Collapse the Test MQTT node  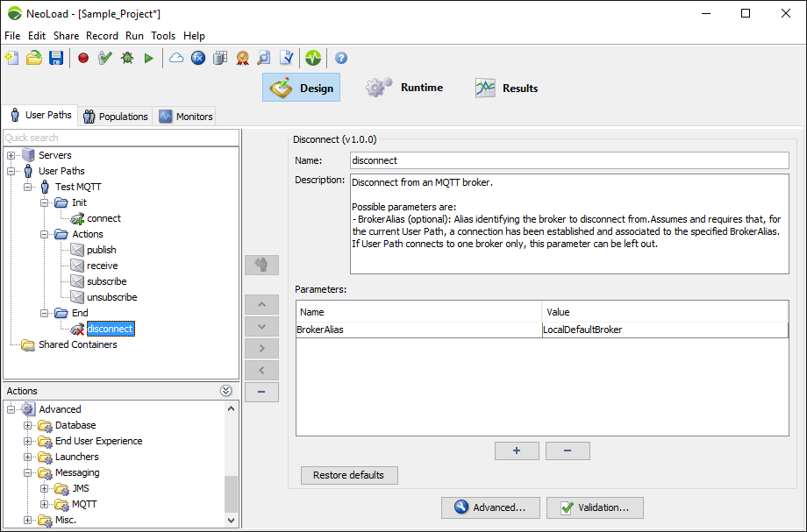point(28,187)
